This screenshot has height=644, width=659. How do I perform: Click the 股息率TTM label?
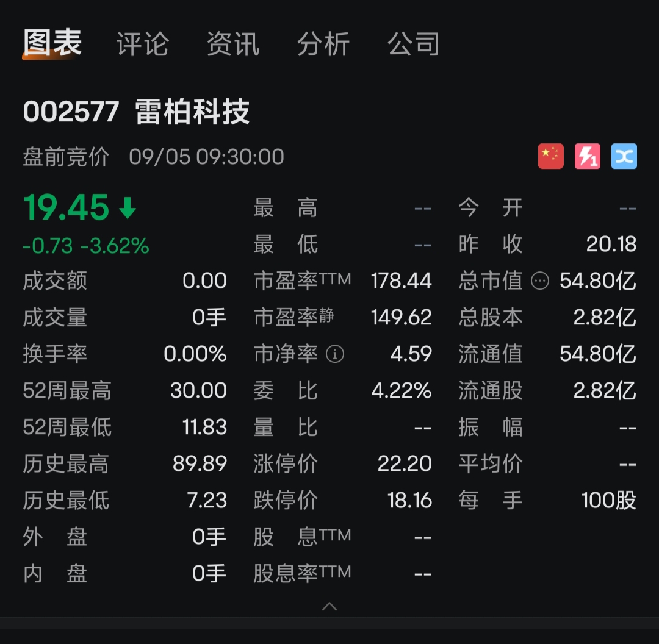pos(302,573)
